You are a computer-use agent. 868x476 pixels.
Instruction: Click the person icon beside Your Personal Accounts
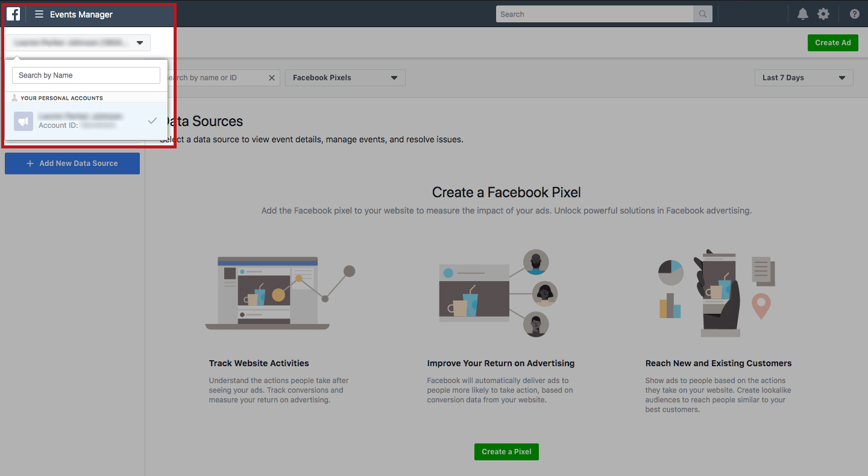14,98
